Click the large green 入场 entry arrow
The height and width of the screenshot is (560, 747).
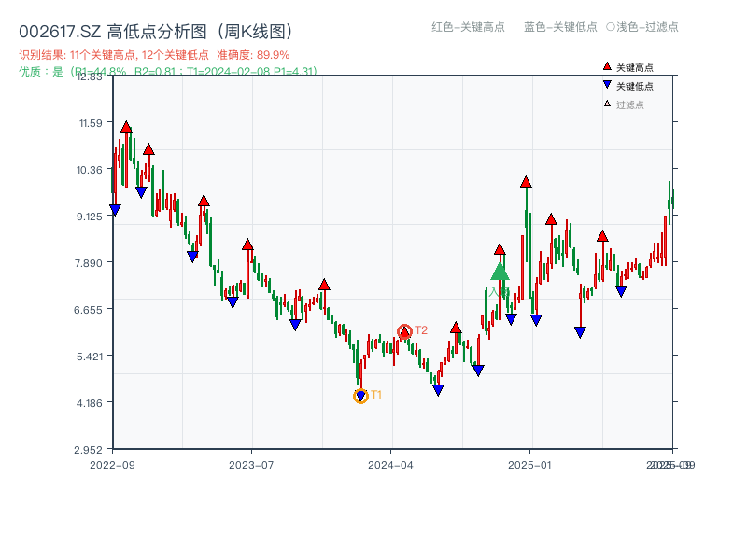(500, 272)
